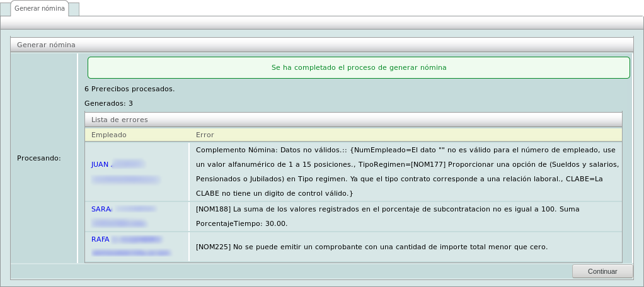Select SARA's NOM188 error message
The width and height of the screenshot is (644, 287).
pos(387,216)
